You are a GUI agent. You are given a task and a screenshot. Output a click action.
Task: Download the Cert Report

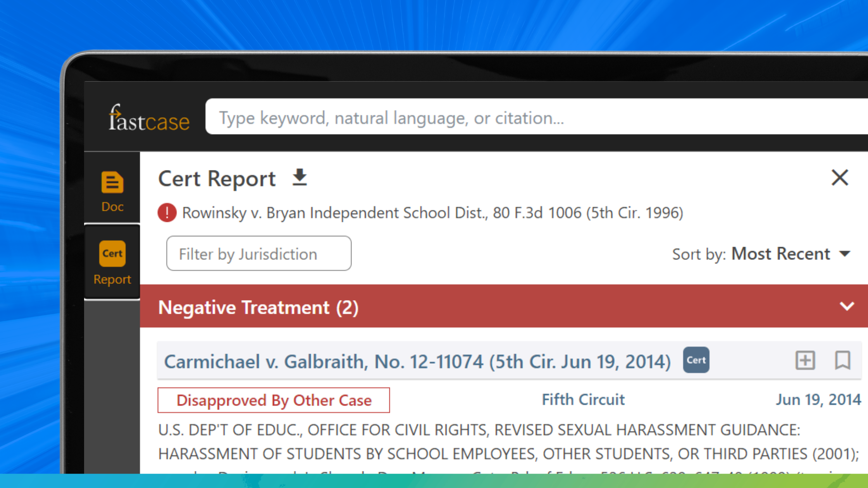click(x=300, y=177)
